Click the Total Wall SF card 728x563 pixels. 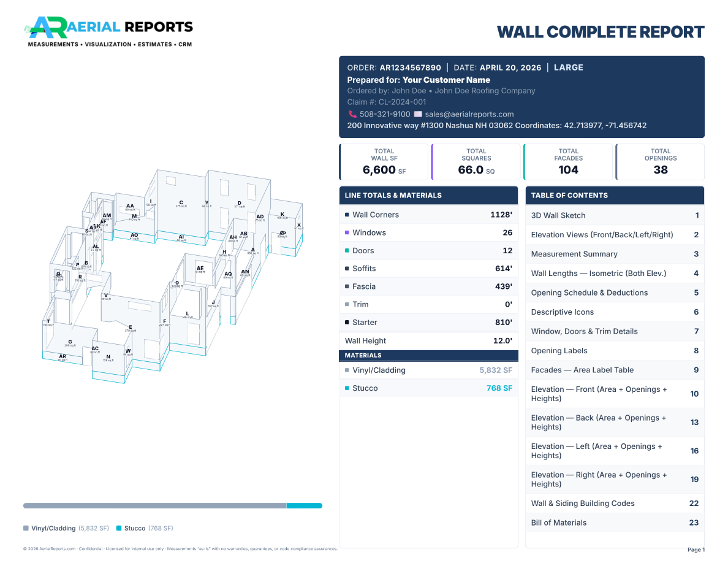[384, 162]
